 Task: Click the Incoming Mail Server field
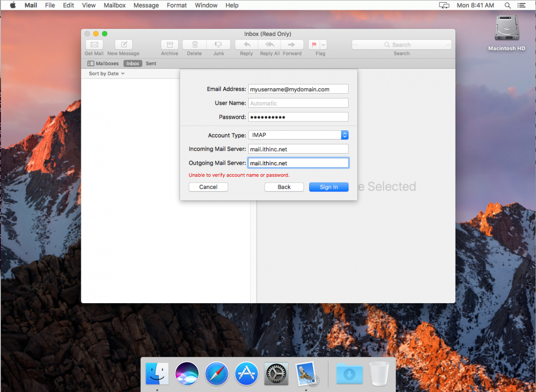click(x=298, y=149)
